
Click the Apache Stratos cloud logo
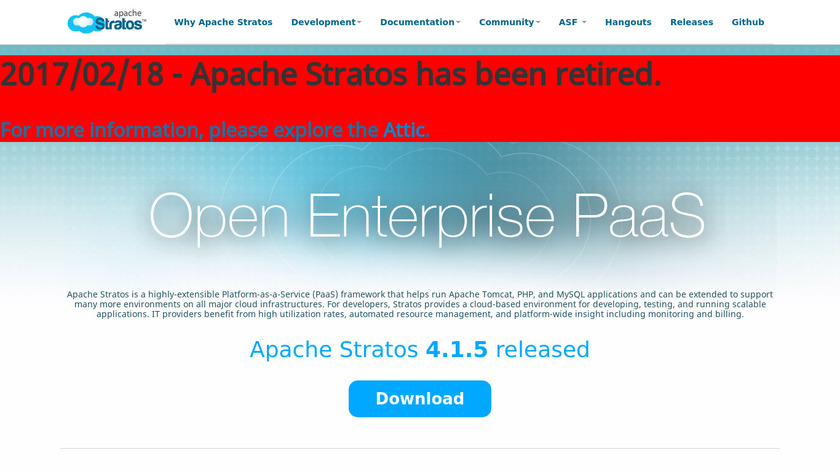[x=107, y=21]
